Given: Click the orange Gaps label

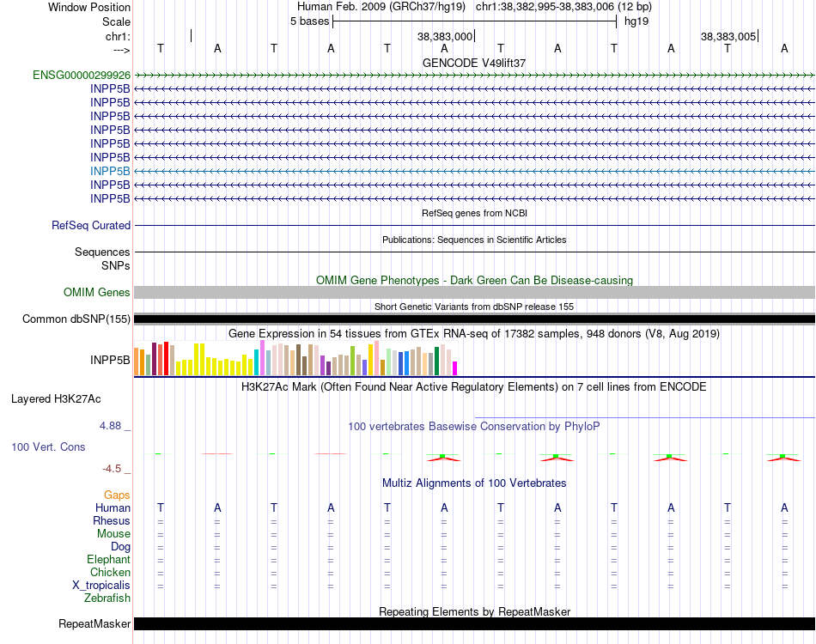Looking at the screenshot, I should 117,495.
